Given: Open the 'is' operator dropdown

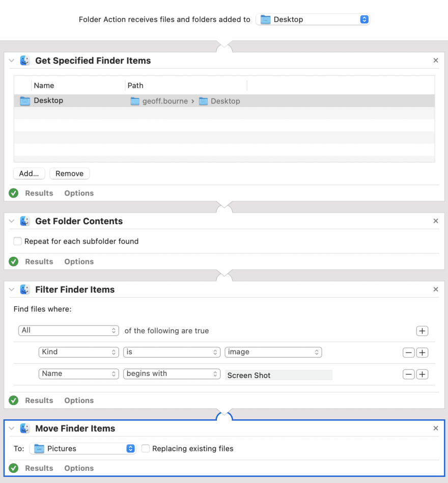Looking at the screenshot, I should pyautogui.click(x=172, y=352).
